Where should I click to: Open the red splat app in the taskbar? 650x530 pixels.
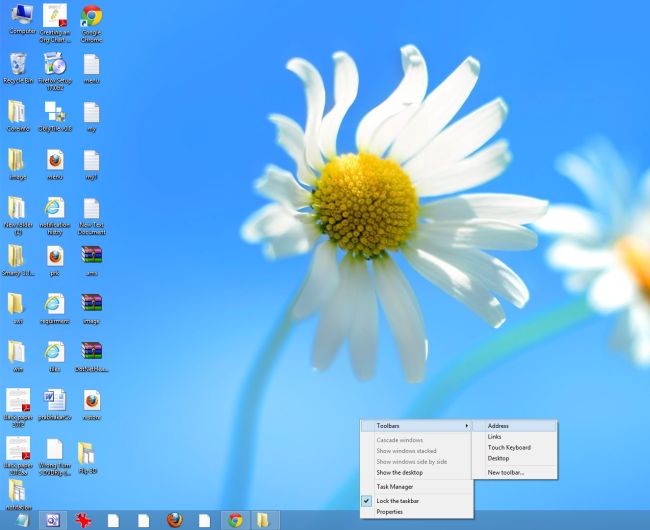[x=83, y=520]
